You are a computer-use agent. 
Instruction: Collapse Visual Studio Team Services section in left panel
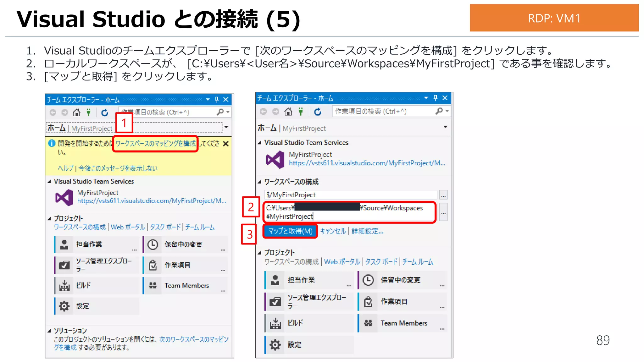click(49, 182)
